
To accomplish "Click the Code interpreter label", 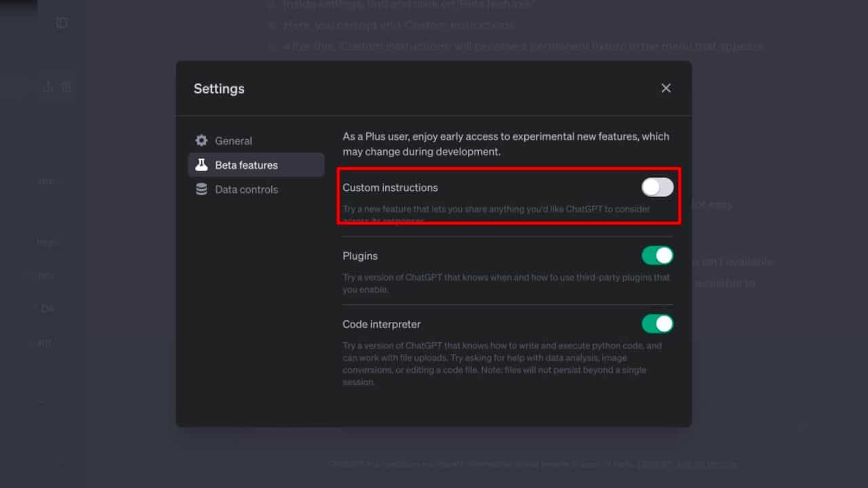I will coord(381,324).
